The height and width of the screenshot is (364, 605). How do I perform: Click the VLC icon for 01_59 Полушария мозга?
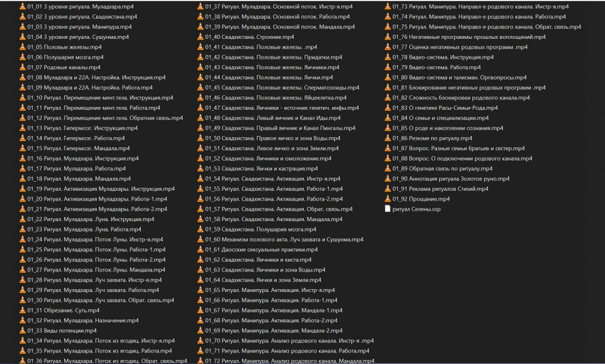click(200, 229)
